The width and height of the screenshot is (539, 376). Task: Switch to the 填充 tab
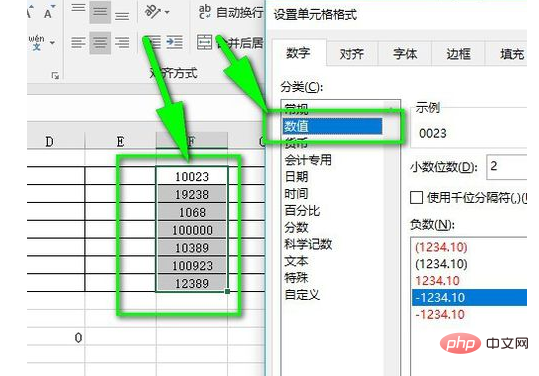(512, 54)
